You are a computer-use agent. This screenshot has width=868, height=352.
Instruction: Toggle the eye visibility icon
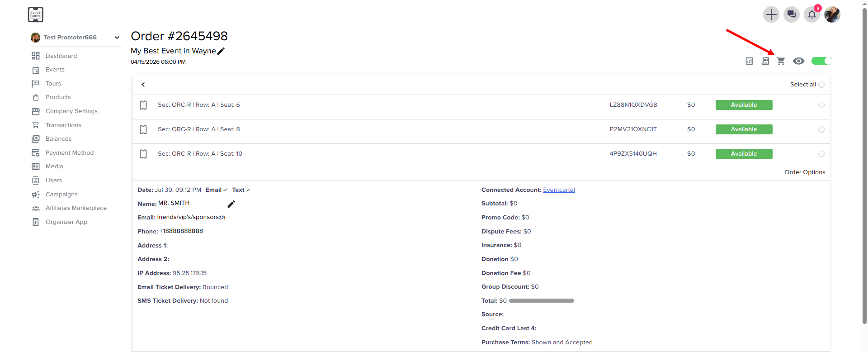click(x=799, y=61)
